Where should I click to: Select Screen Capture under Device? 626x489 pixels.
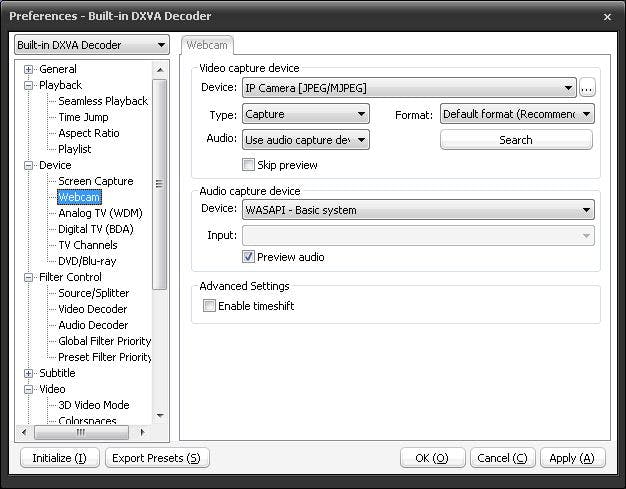point(96,181)
